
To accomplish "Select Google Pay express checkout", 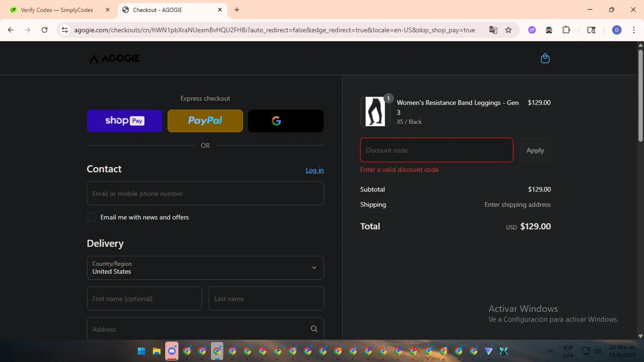I will click(286, 121).
